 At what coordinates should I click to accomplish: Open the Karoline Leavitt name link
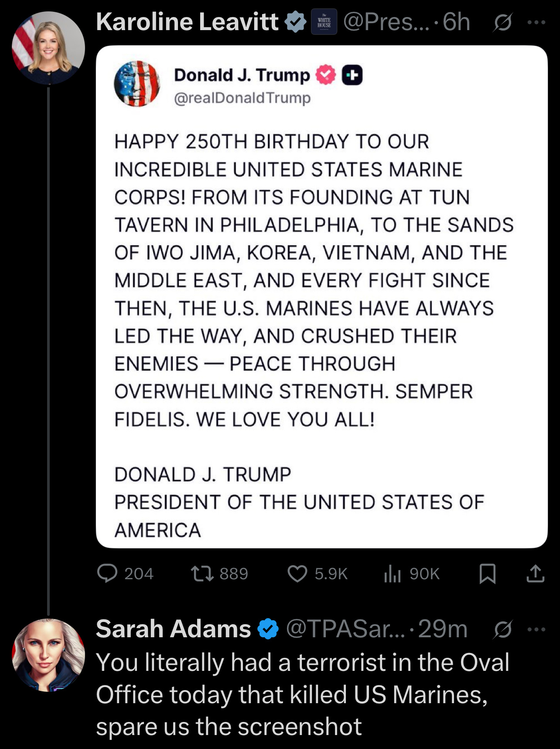pos(187,22)
